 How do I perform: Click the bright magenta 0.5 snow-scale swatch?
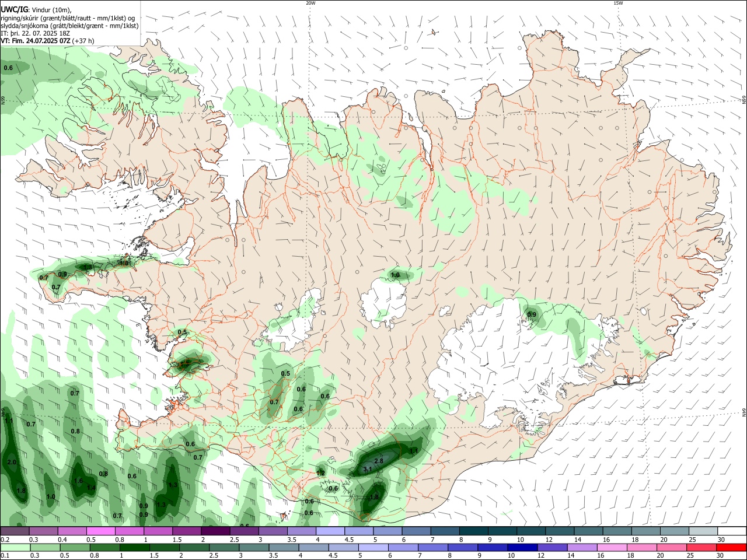click(x=100, y=531)
